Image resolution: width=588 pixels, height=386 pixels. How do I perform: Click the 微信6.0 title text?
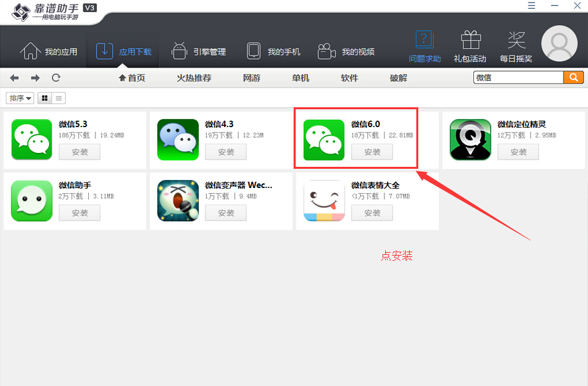[366, 124]
